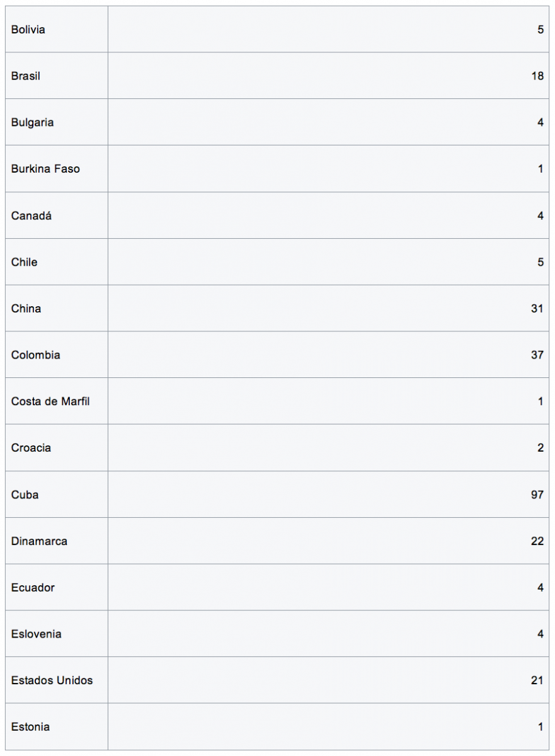The image size is (555, 756).
Task: Select the Burkina Faso cell
Action: [x=45, y=169]
